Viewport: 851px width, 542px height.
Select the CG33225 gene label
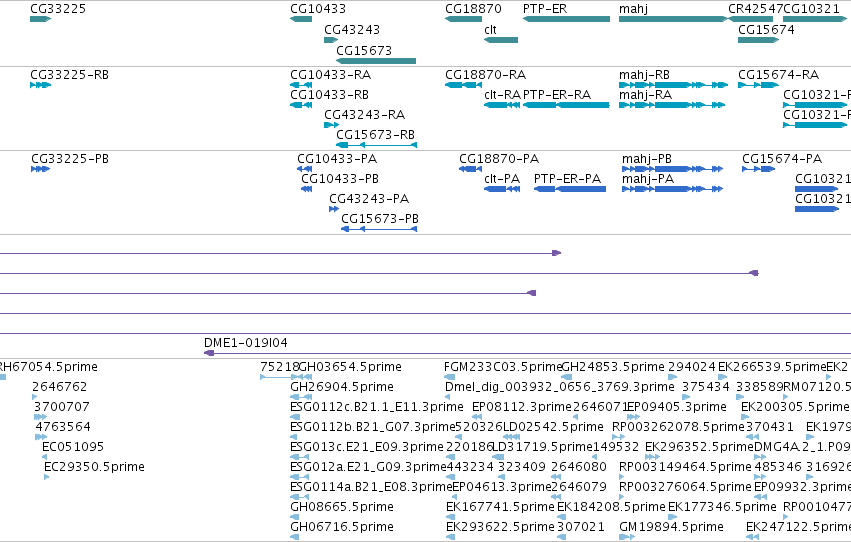pos(58,9)
